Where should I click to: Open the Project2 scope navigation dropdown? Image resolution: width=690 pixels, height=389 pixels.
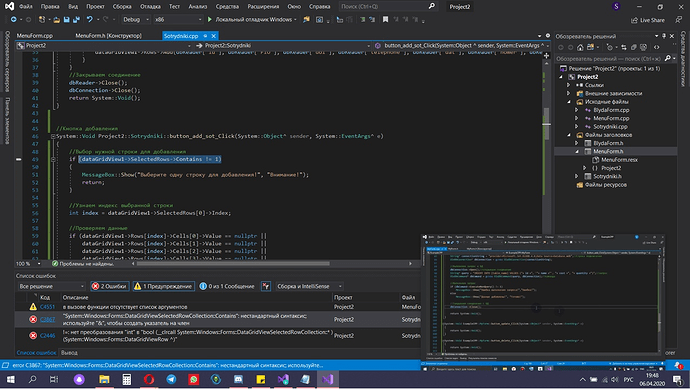[x=104, y=45]
